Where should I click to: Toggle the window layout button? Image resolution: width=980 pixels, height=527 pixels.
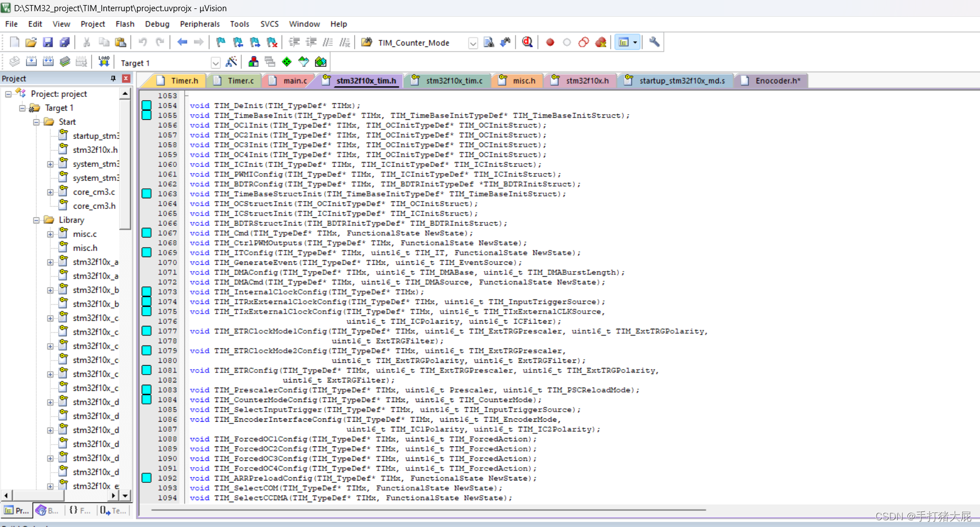click(623, 42)
